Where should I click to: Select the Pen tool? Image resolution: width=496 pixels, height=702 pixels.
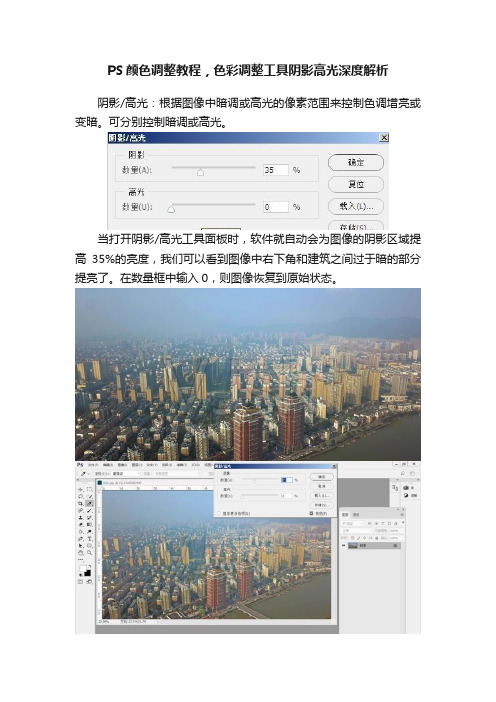81,539
